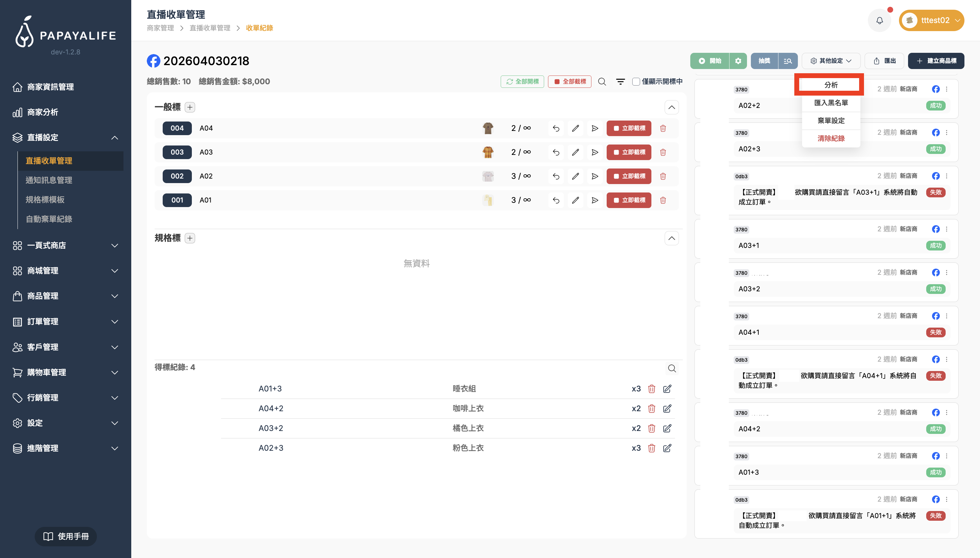The width and height of the screenshot is (980, 558).
Task: Delete item A01 with trash icon
Action: coord(663,200)
